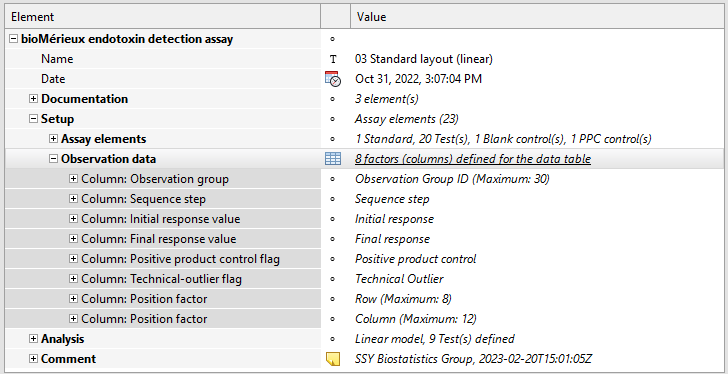
Task: Select the Documentation tree item
Action: coord(84,99)
